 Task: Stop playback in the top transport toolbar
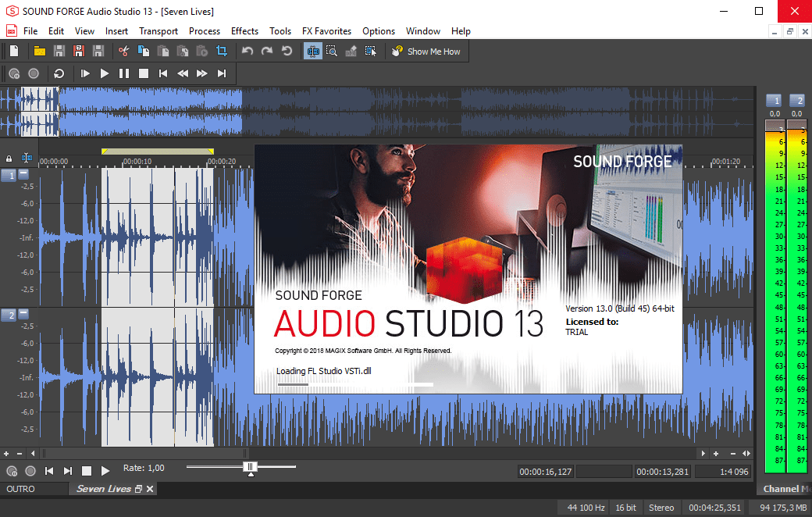click(144, 73)
